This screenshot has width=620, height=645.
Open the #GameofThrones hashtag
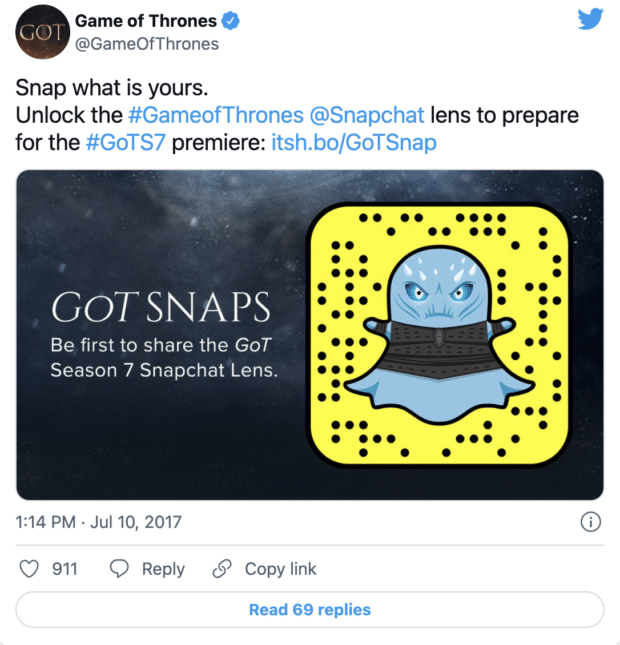(216, 115)
